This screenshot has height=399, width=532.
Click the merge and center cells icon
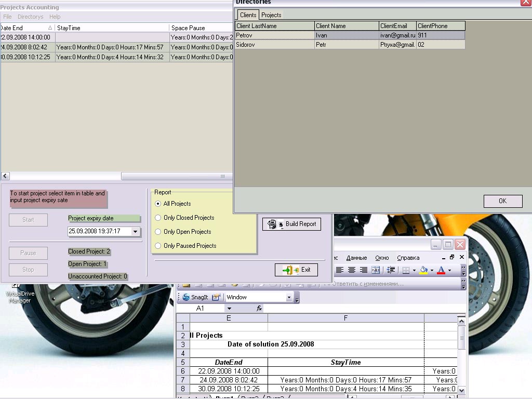376,270
